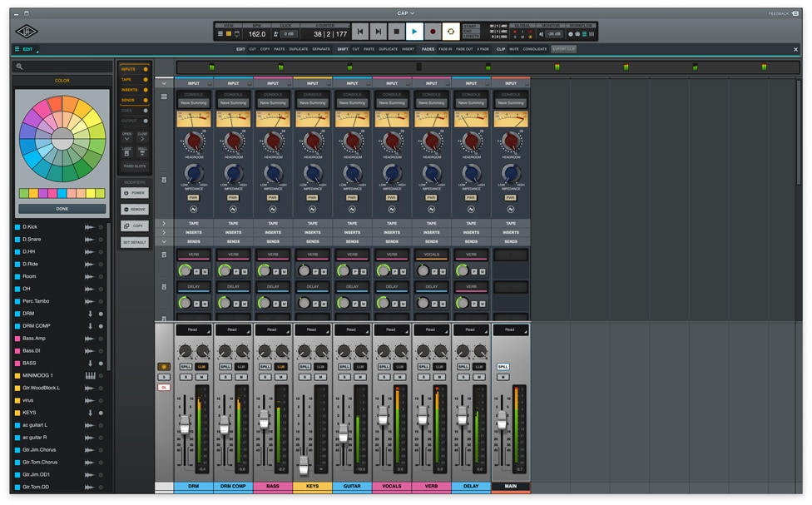812x505 pixels.
Task: Click SEPARATE in edit bar
Action: pyautogui.click(x=321, y=49)
